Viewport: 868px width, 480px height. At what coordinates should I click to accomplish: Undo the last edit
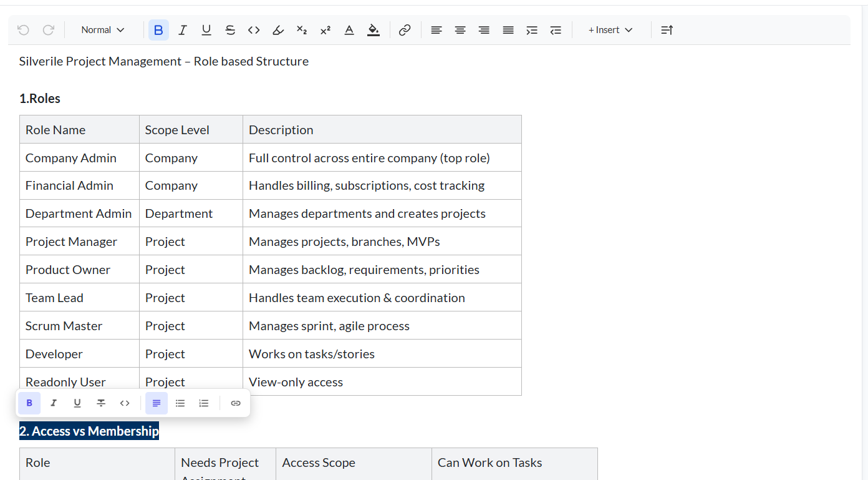(x=23, y=30)
